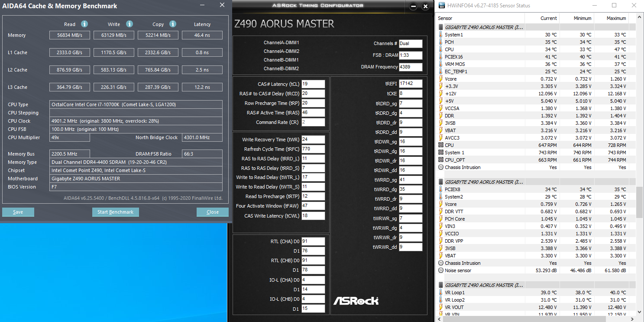Image resolution: width=644 pixels, height=322 pixels.
Task: Click the tCKE value field
Action: pyautogui.click(x=411, y=94)
